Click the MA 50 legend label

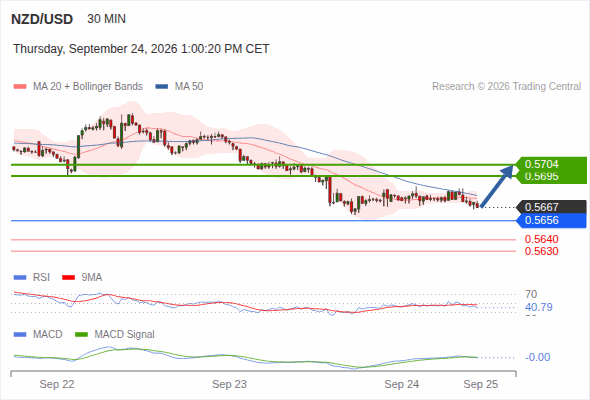[x=189, y=87]
